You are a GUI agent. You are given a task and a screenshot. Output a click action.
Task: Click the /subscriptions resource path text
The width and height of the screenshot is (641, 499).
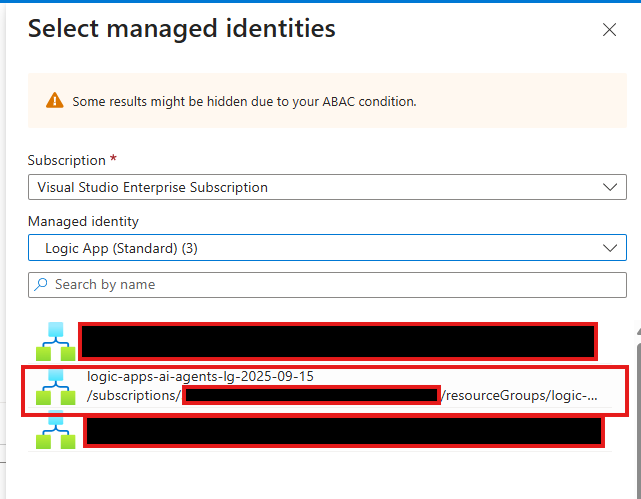click(x=133, y=396)
